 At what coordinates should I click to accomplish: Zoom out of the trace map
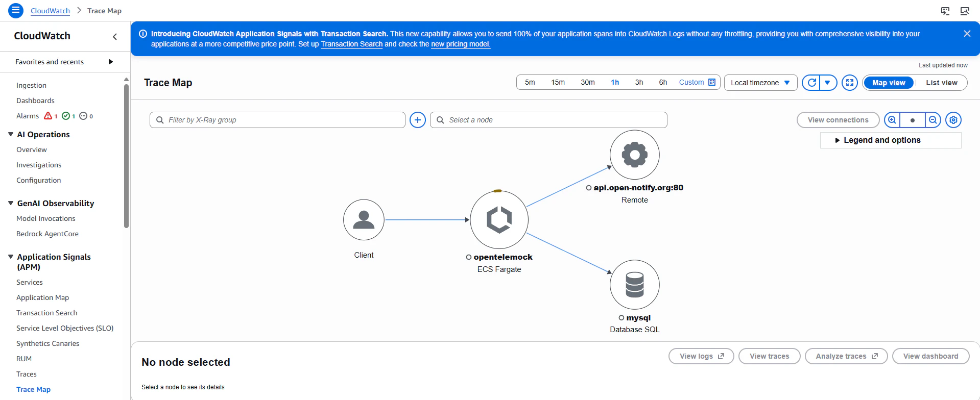point(933,120)
